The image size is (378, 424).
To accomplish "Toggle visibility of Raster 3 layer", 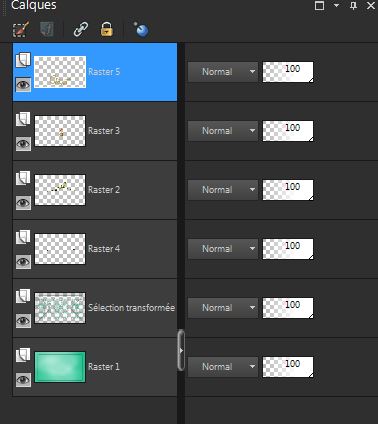I will click(x=23, y=144).
